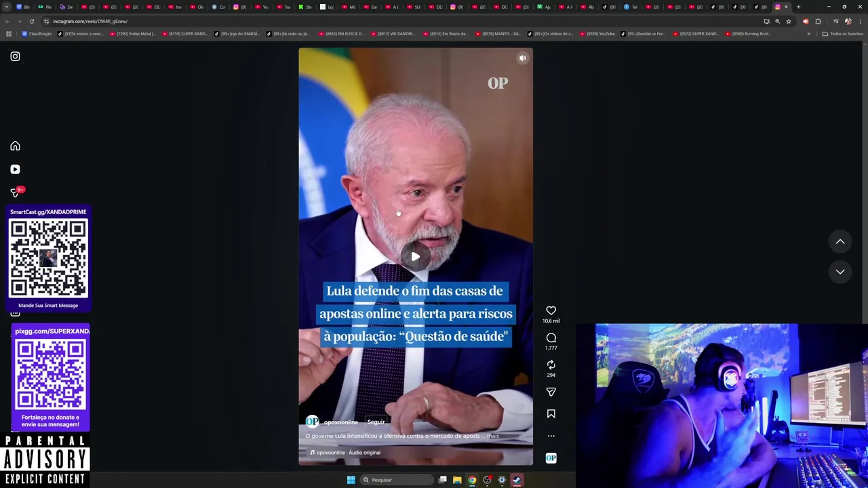Open the media controls music-note icon
Image resolution: width=868 pixels, height=488 pixels.
(835, 21)
